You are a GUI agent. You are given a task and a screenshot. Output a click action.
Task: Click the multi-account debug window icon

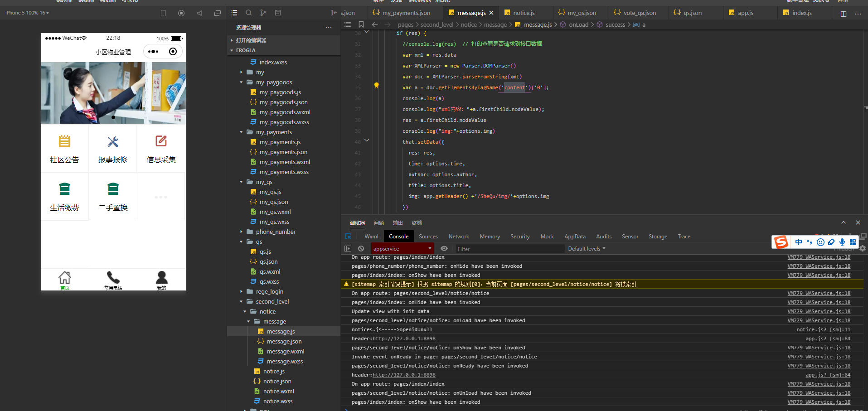pos(217,13)
